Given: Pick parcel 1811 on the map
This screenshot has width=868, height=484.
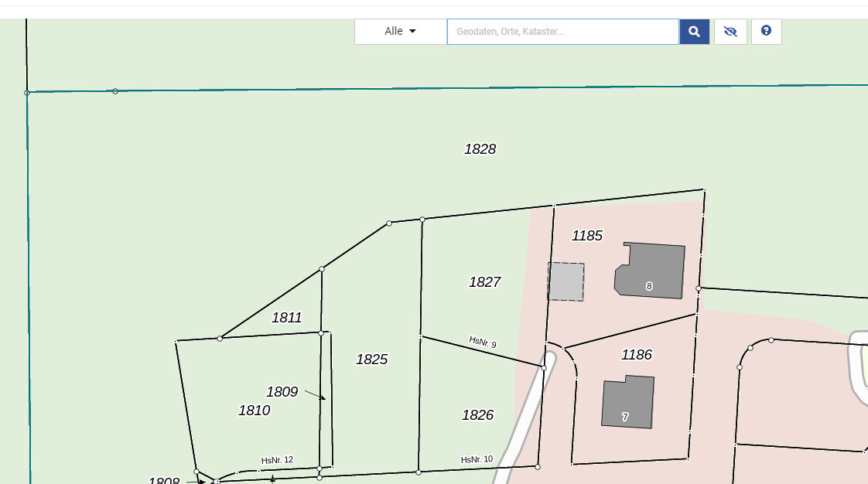Looking at the screenshot, I should point(286,318).
